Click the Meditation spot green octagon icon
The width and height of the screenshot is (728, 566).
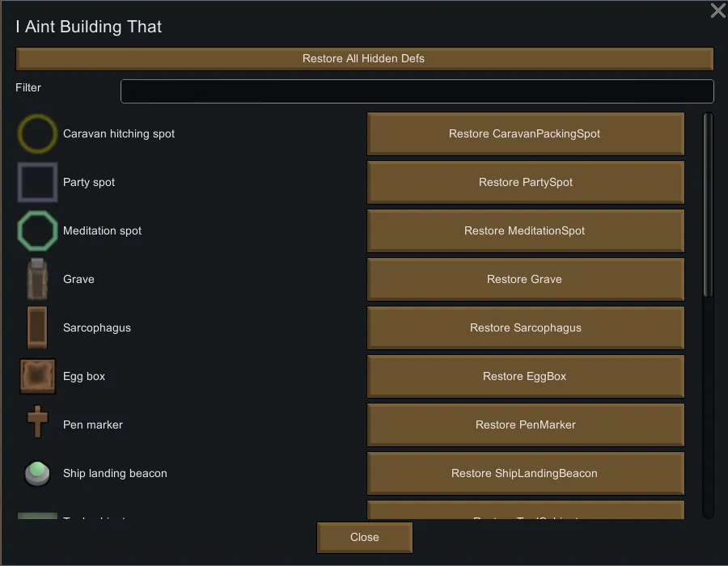pyautogui.click(x=37, y=231)
